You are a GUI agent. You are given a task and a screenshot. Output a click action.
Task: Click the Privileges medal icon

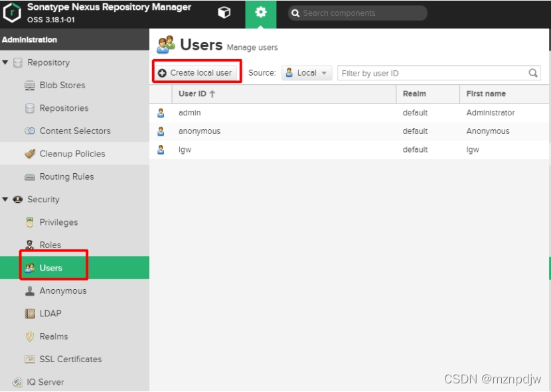point(30,222)
